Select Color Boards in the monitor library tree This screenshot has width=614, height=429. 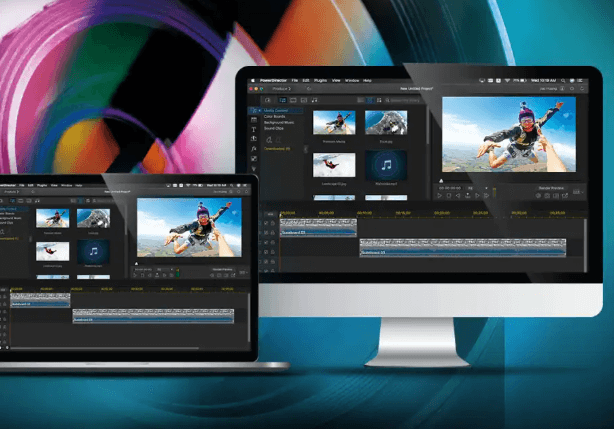tap(274, 116)
